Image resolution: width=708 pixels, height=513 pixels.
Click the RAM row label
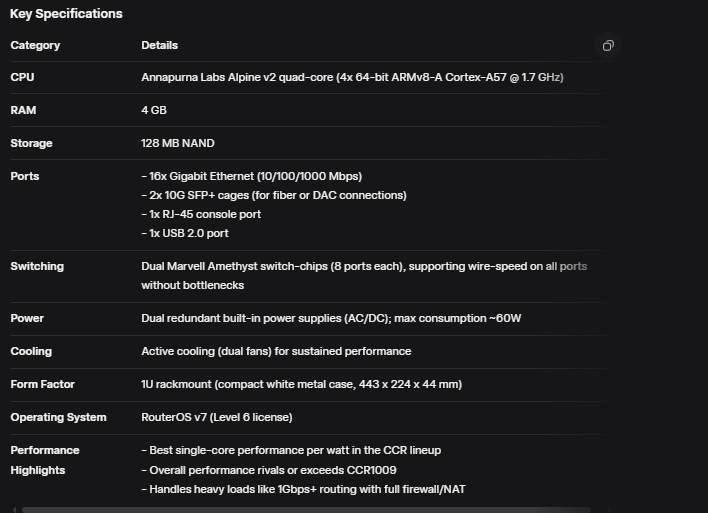pyautogui.click(x=23, y=110)
